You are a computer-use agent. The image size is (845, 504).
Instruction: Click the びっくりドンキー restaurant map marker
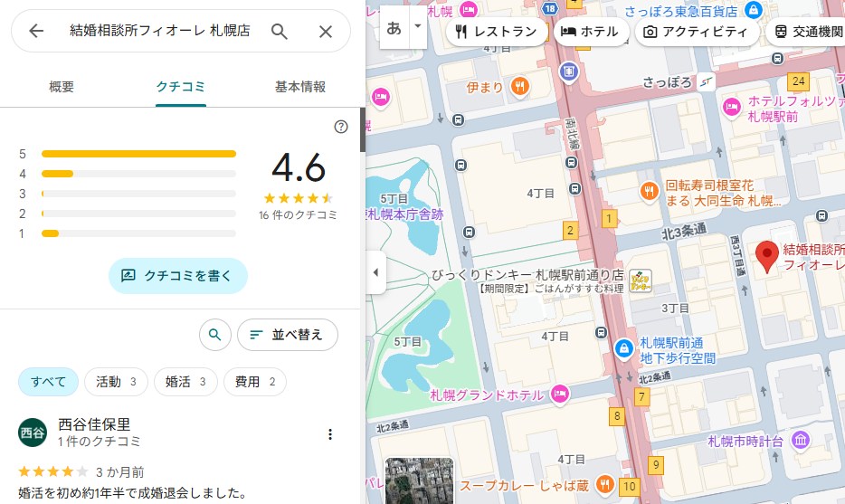pyautogui.click(x=641, y=281)
